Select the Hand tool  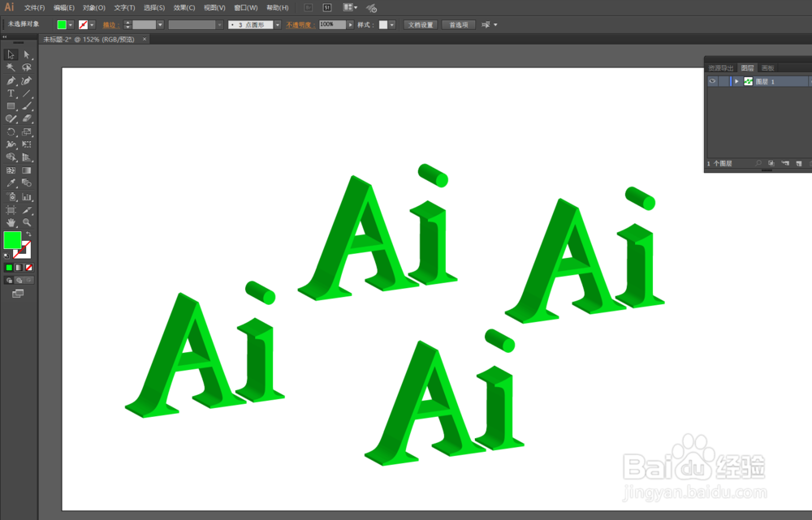point(11,222)
